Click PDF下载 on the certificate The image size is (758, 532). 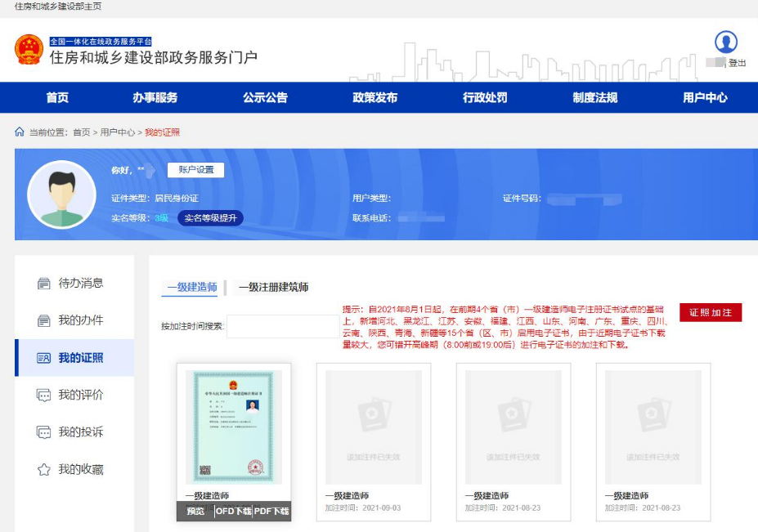pos(271,512)
